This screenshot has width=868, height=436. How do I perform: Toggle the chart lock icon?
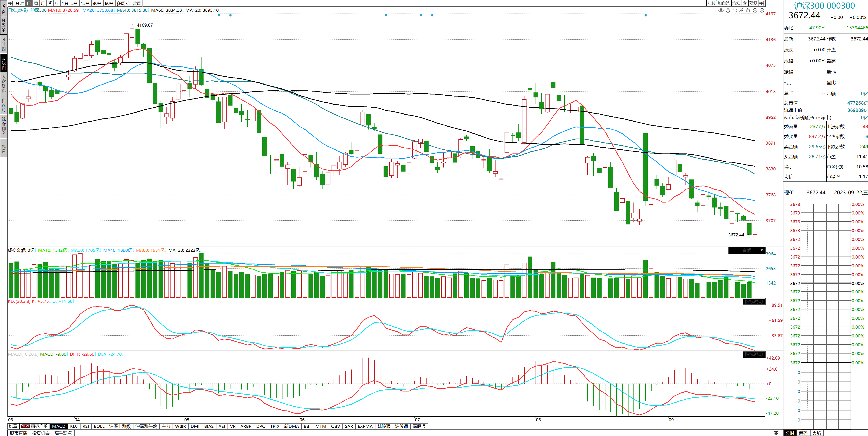(x=748, y=10)
